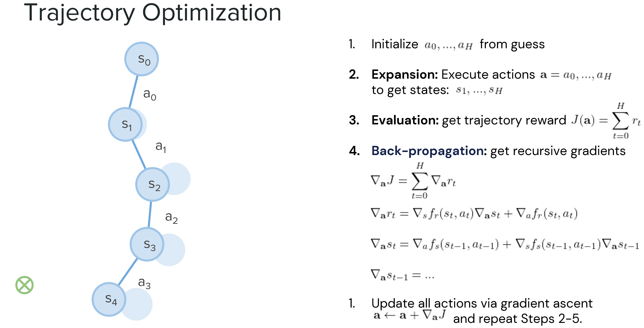Click the s2 state node circle
The height and width of the screenshot is (328, 644).
(153, 184)
